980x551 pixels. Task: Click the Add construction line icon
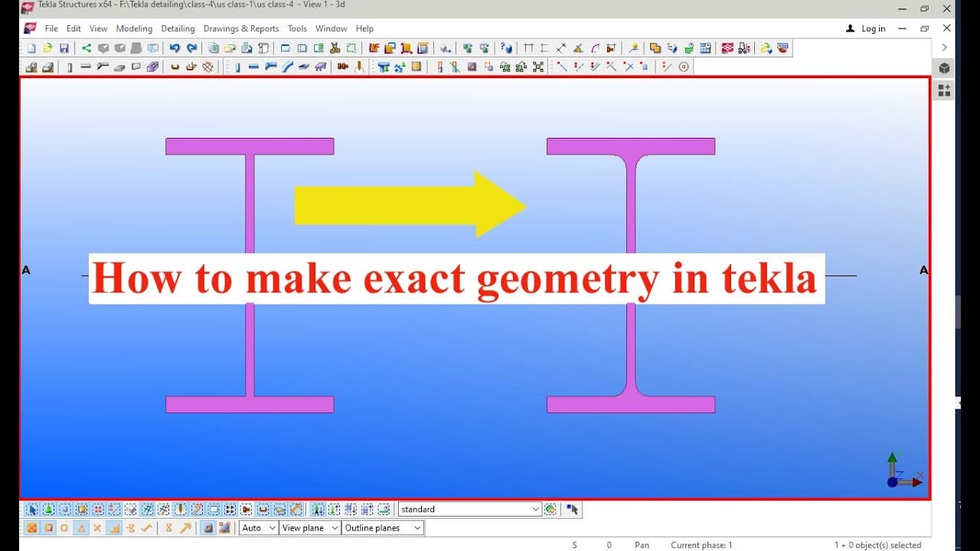coord(667,67)
